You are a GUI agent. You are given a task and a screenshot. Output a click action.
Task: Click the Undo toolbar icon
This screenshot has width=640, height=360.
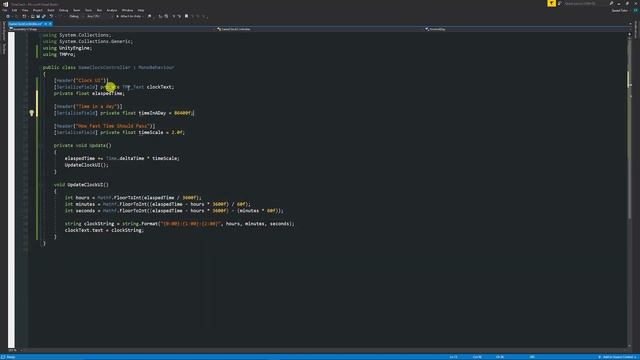tap(51, 16)
